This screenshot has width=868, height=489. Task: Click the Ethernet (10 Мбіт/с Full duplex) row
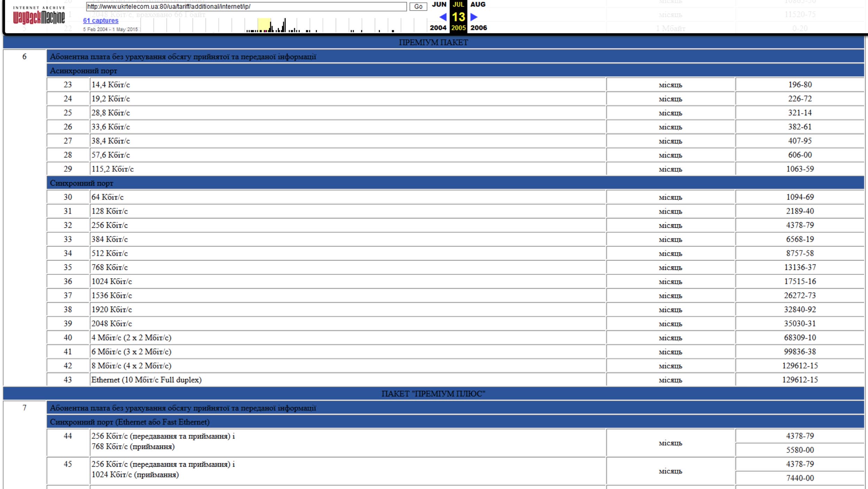click(x=146, y=380)
